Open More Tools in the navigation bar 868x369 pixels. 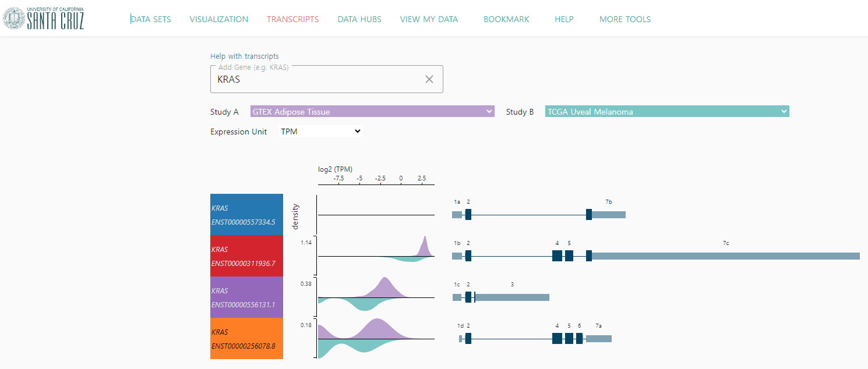624,19
